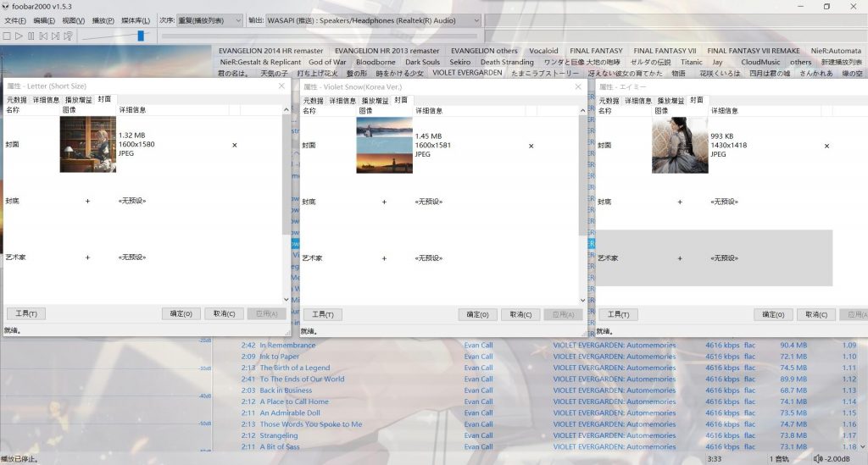The height and width of the screenshot is (465, 868).
Task: Select track 'An Admirable Doll'
Action: click(x=290, y=413)
